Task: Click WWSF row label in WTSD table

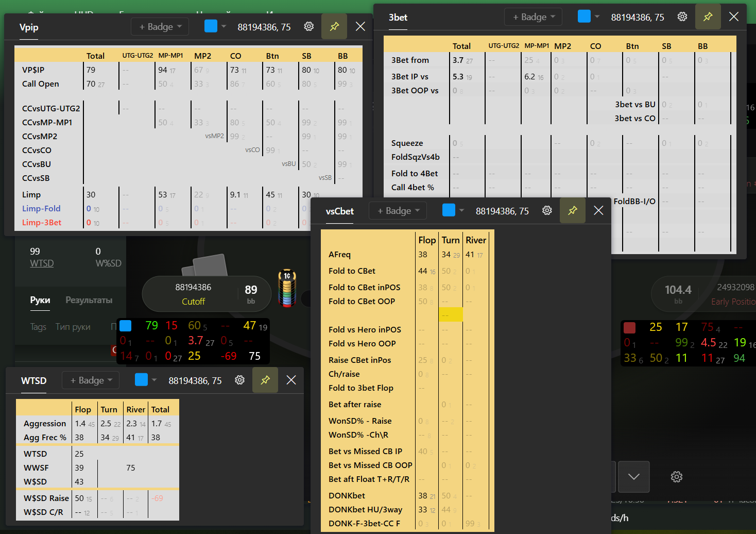Action: [36, 468]
